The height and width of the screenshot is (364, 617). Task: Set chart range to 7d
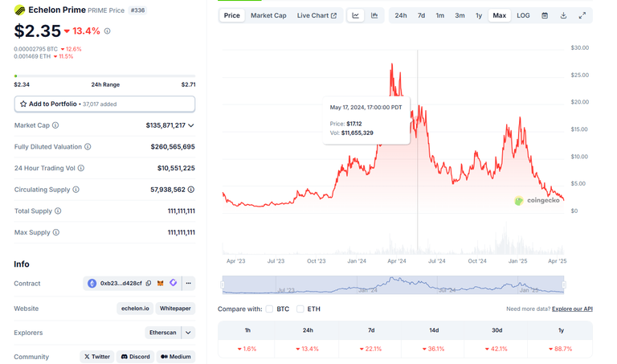coord(421,15)
